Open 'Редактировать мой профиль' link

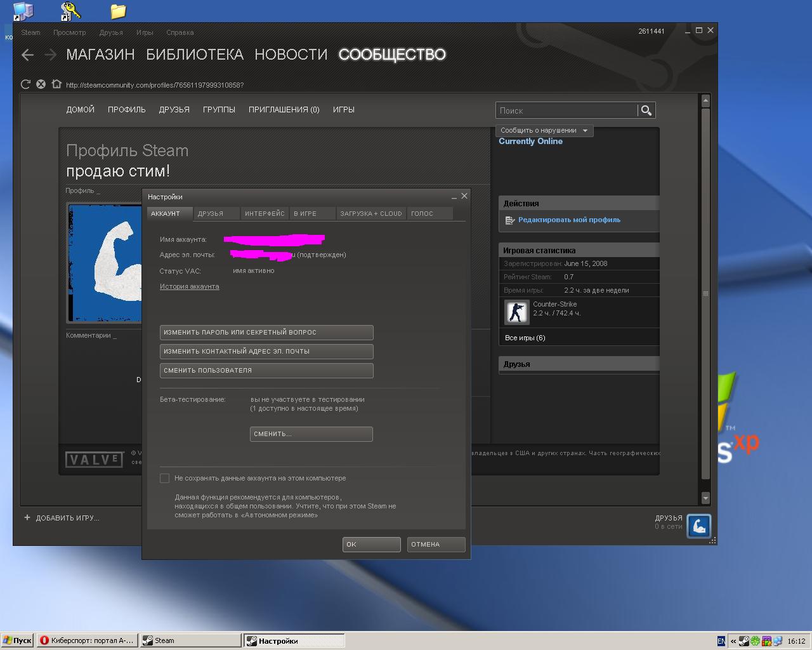tap(570, 220)
